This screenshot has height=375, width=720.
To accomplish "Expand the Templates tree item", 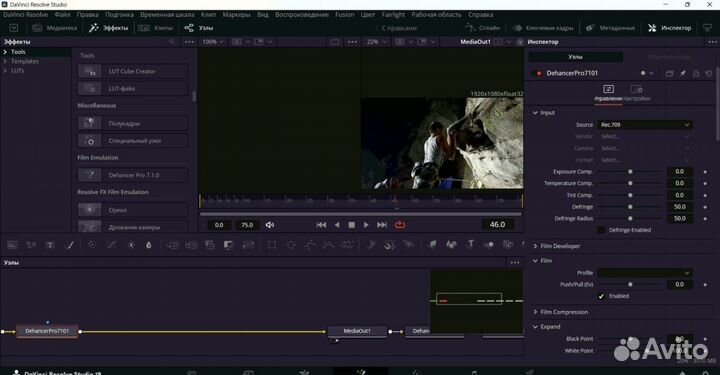I will pos(5,61).
